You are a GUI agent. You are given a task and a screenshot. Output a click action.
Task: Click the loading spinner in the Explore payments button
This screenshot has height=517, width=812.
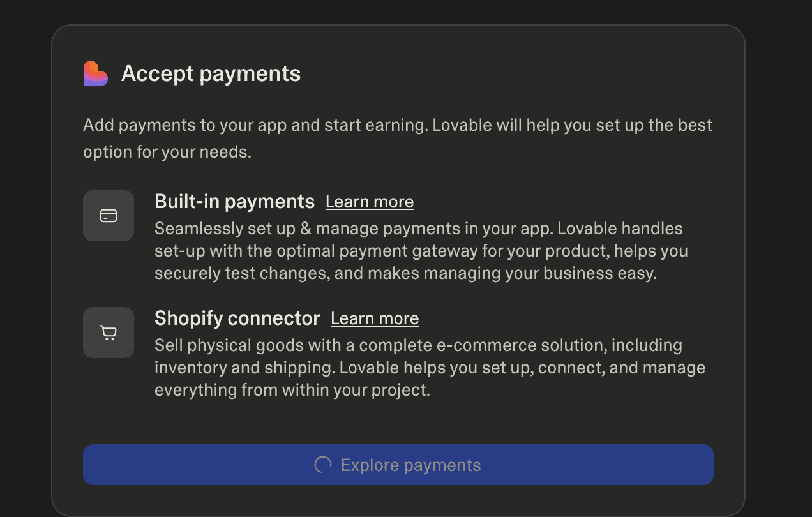pos(323,465)
